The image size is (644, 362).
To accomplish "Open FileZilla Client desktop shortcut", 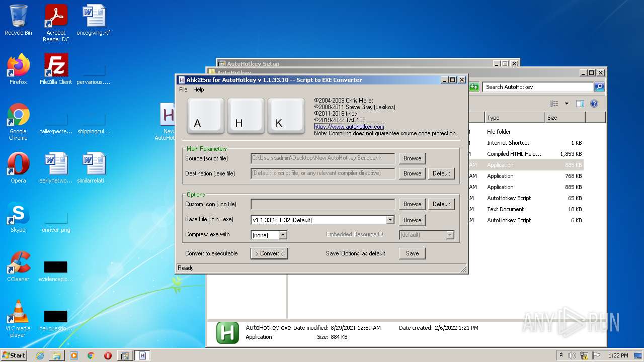I will pyautogui.click(x=56, y=69).
